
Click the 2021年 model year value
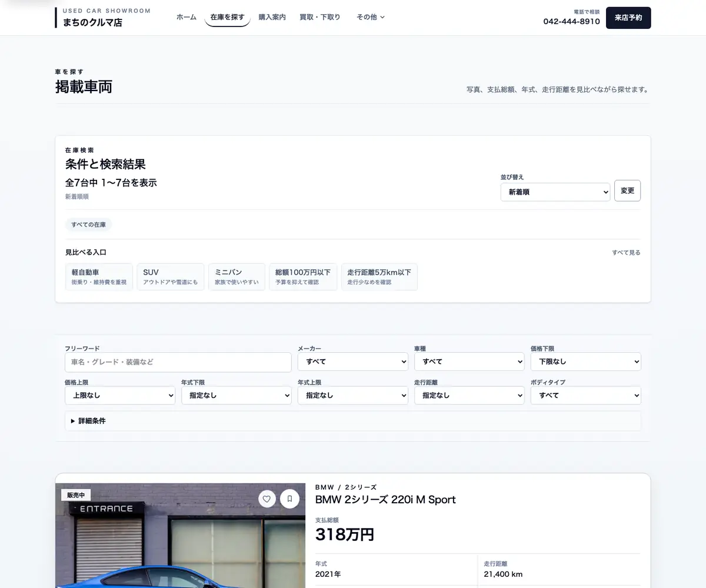pyautogui.click(x=328, y=574)
